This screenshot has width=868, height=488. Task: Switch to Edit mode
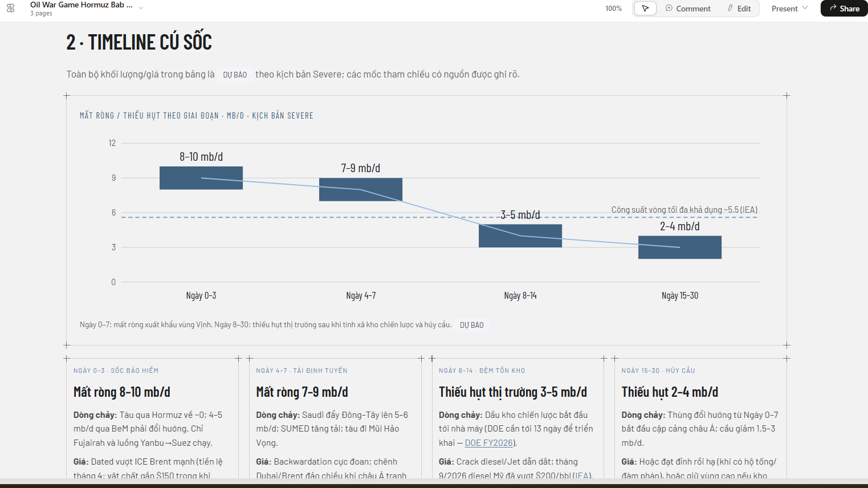tap(739, 9)
